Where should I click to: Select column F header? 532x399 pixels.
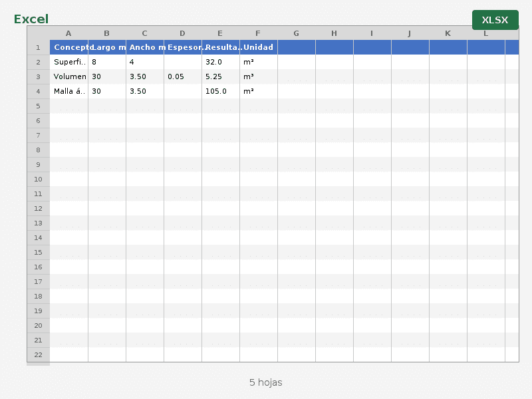259,33
